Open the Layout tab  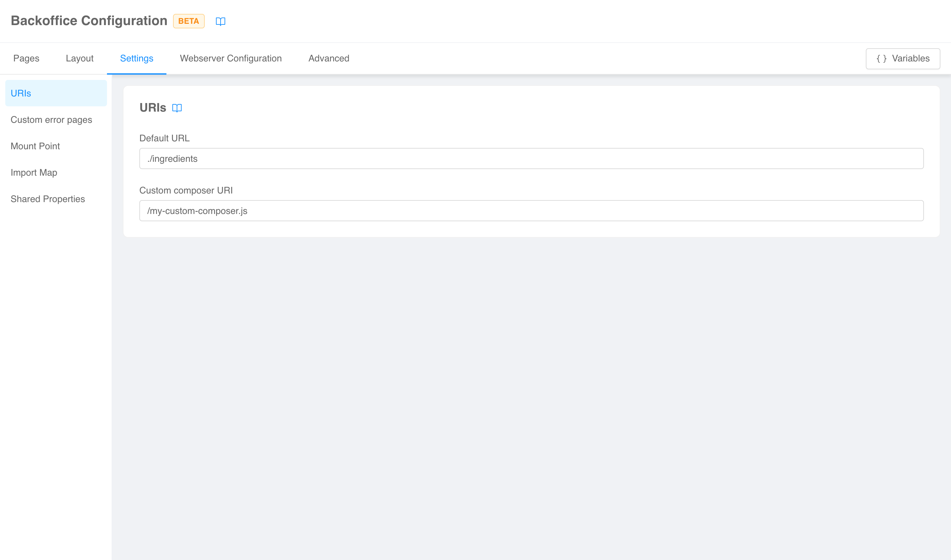click(80, 58)
